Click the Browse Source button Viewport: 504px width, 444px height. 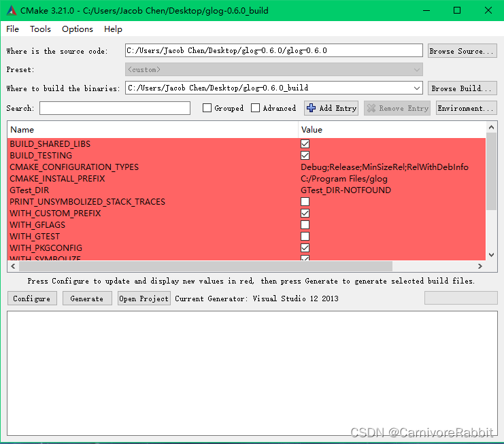coord(462,51)
